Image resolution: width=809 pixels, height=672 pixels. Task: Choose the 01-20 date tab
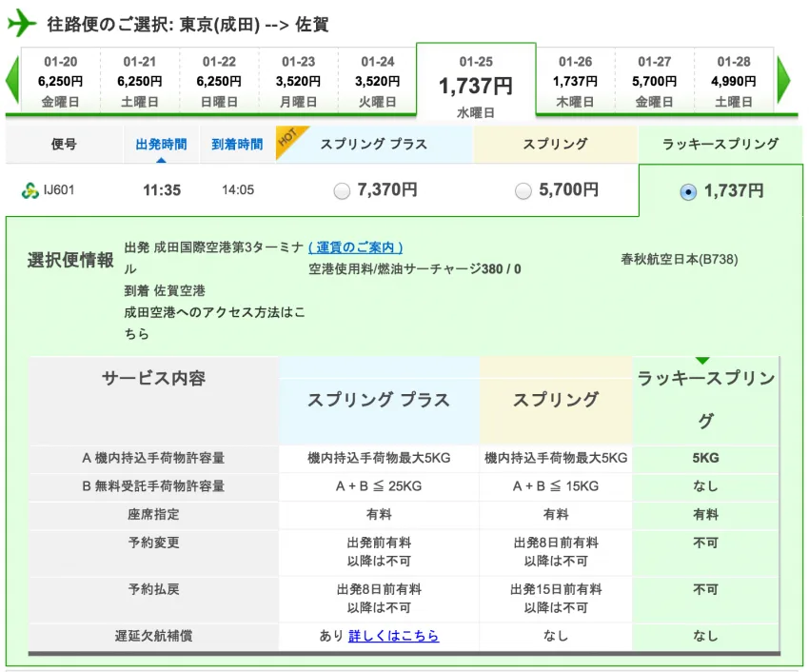click(60, 81)
